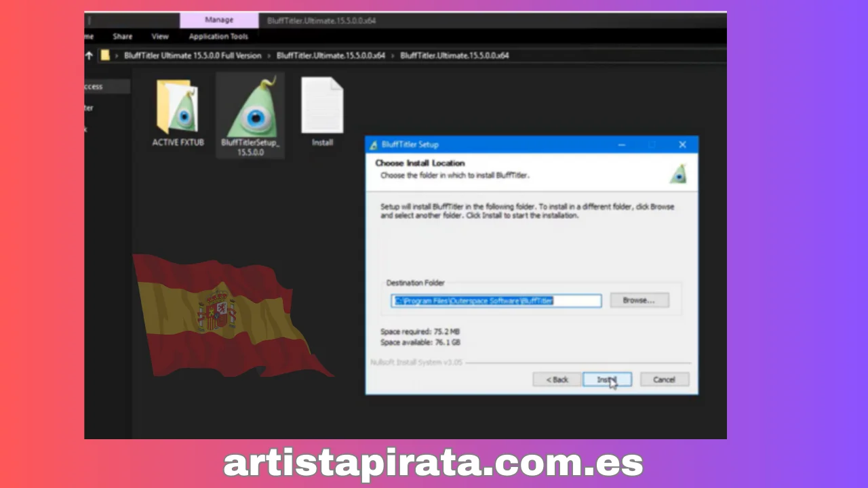Click the folder icon in the address bar
Image resolution: width=868 pixels, height=488 pixels.
click(x=105, y=56)
